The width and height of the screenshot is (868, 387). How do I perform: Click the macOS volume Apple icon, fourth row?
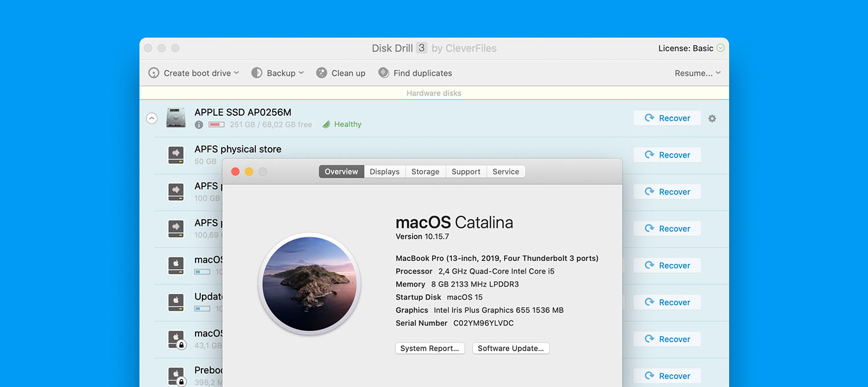(x=176, y=266)
